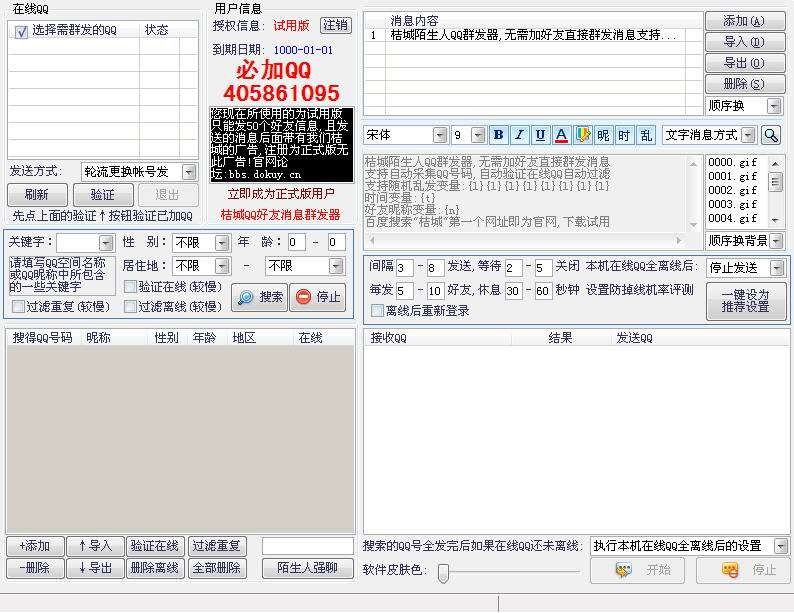Open the background highlight color tool
The image size is (794, 613).
(582, 135)
